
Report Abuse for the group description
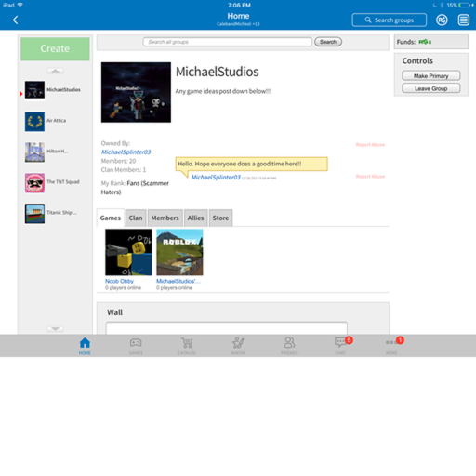coord(370,145)
